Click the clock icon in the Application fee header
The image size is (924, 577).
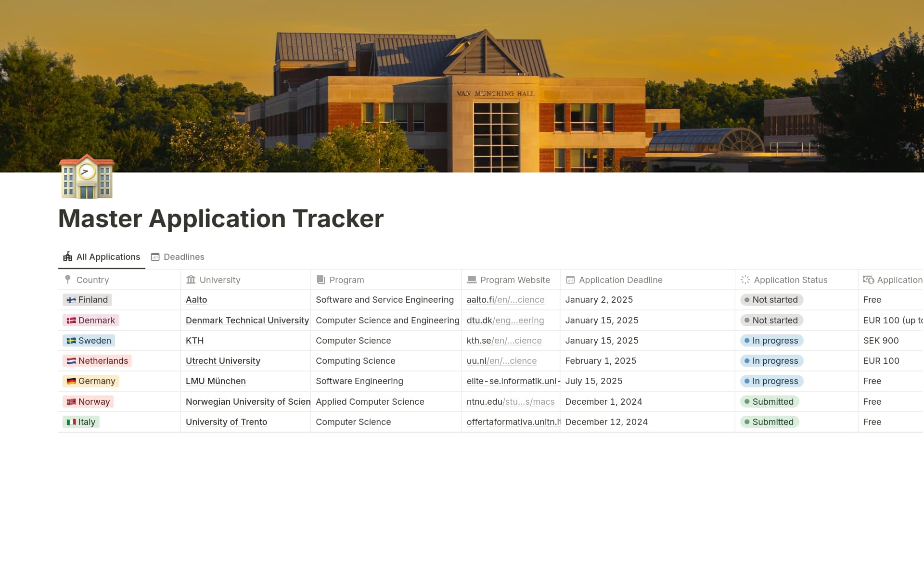click(870, 280)
